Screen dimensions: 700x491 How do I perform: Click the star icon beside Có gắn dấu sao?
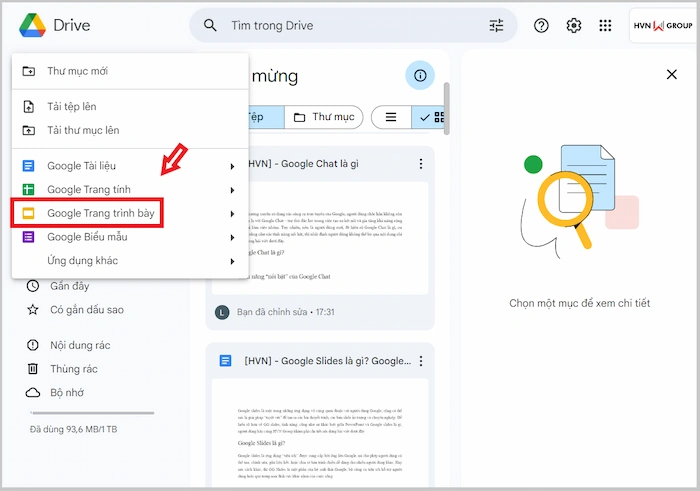tap(33, 310)
